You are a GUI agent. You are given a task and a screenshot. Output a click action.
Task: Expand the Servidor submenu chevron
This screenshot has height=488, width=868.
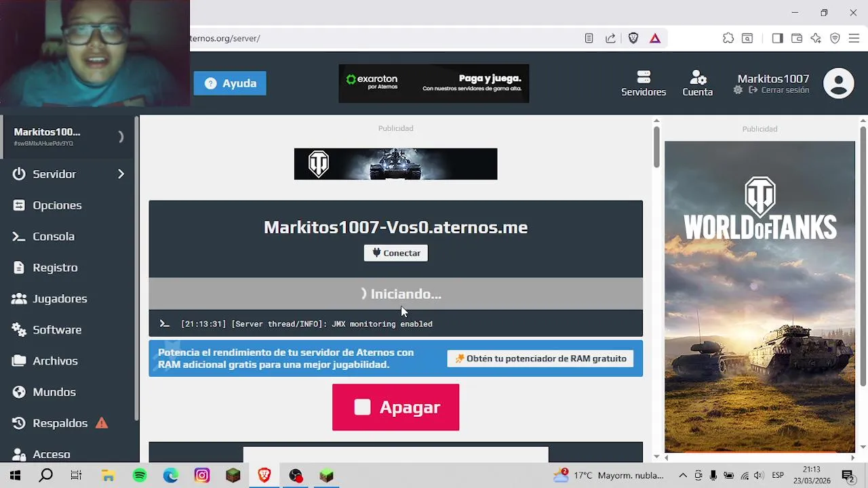click(x=121, y=174)
